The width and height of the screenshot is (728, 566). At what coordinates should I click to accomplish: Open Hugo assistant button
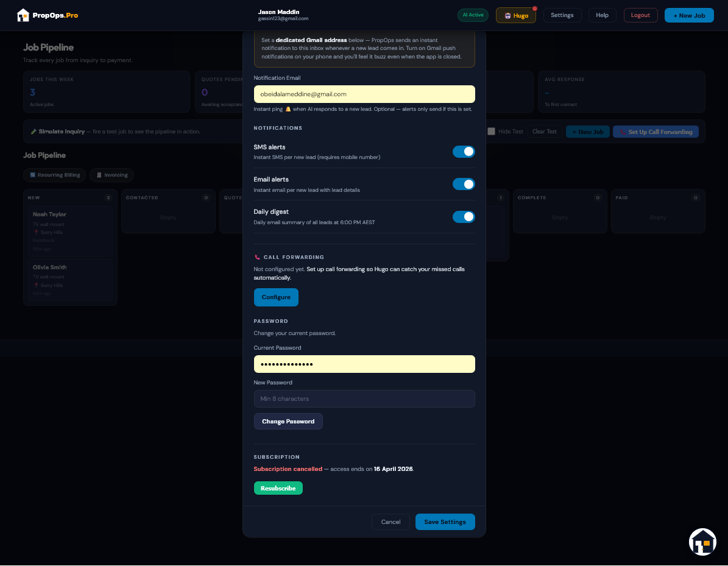[x=516, y=15]
